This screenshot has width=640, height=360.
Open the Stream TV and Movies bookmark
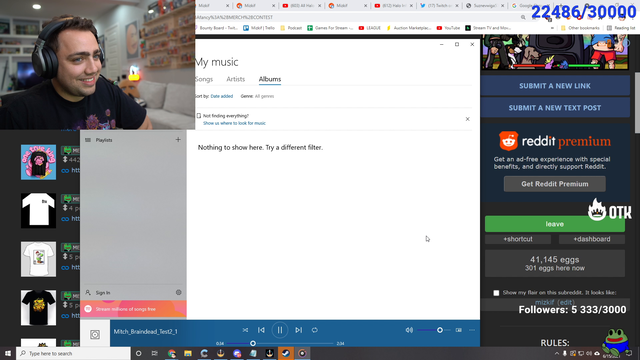(488, 28)
